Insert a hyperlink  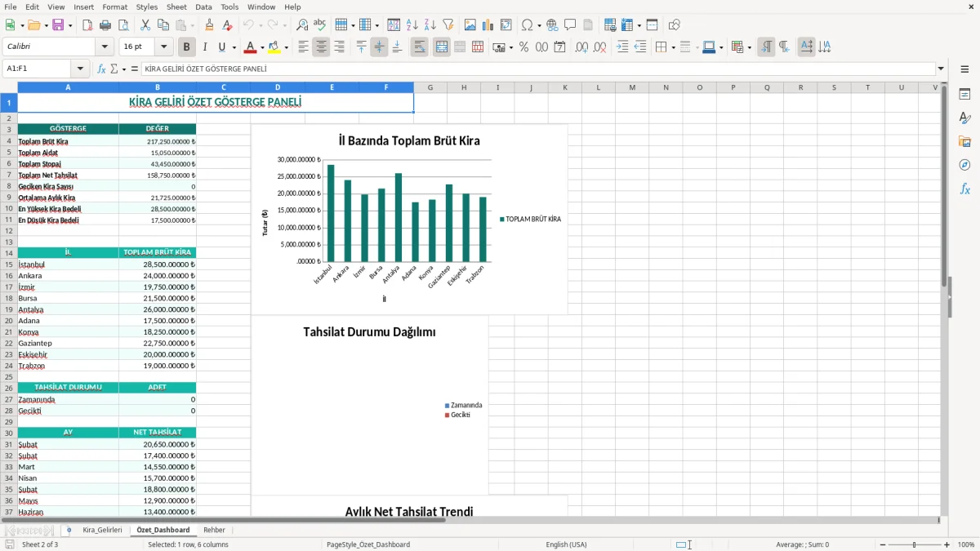(x=552, y=25)
